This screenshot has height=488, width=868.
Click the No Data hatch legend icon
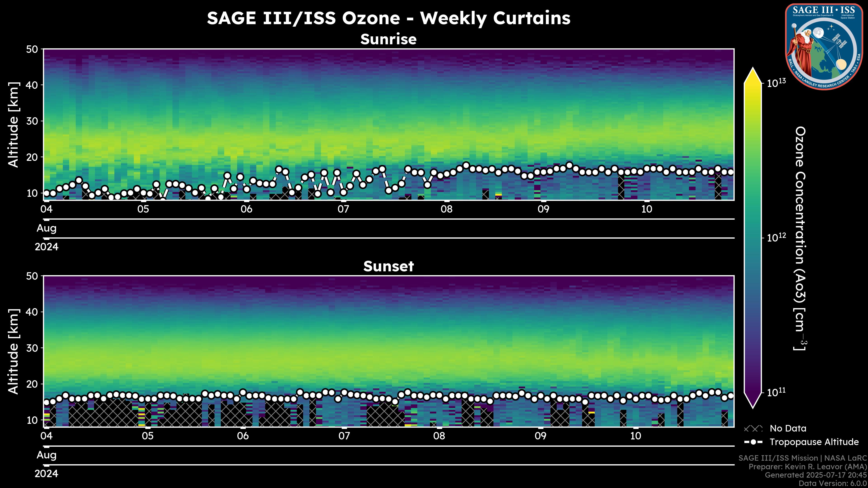(753, 429)
